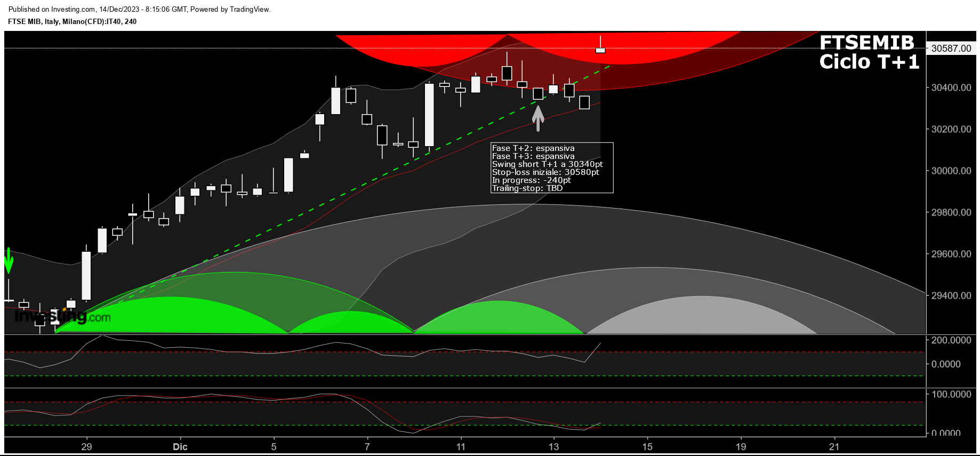Screen dimensions: 980x456
Task: Click the date label 29 on time axis
Action: click(86, 446)
